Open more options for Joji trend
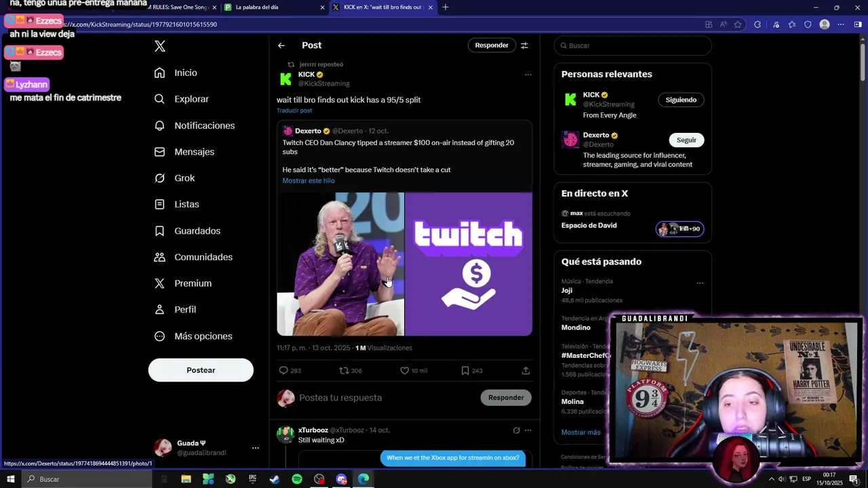Screen dimensions: 868x488 pyautogui.click(x=700, y=283)
